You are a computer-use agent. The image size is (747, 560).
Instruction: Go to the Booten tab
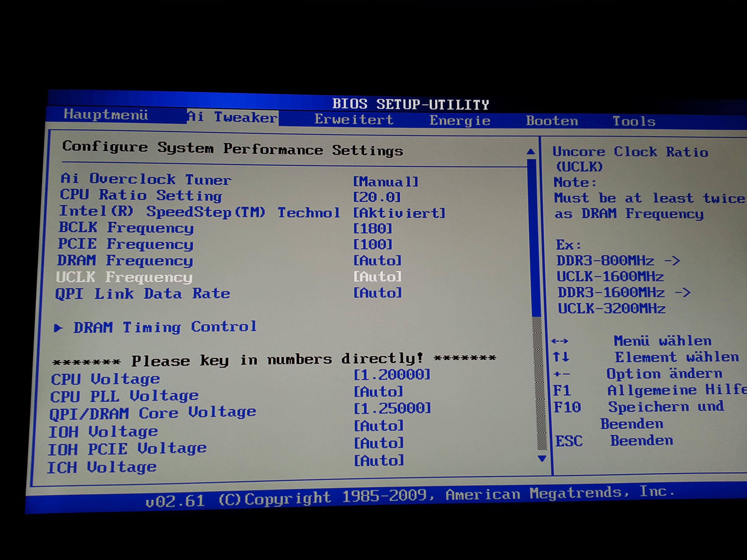point(552,121)
